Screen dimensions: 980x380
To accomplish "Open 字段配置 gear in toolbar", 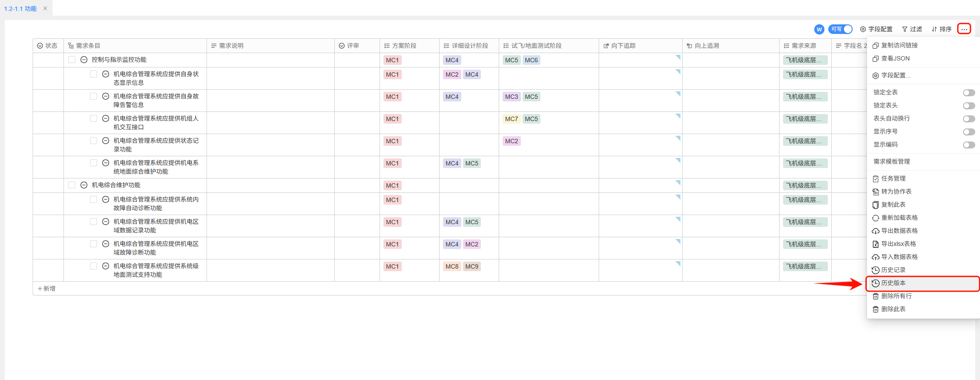I will click(x=863, y=29).
